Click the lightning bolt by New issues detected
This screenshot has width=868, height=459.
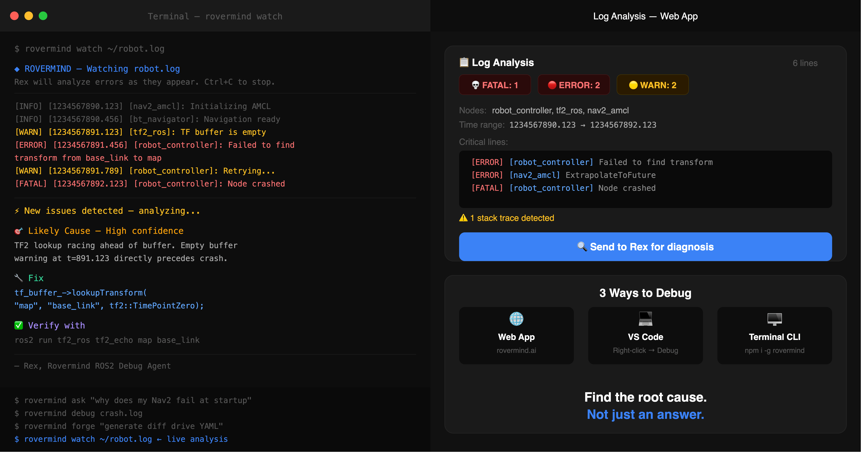(17, 211)
